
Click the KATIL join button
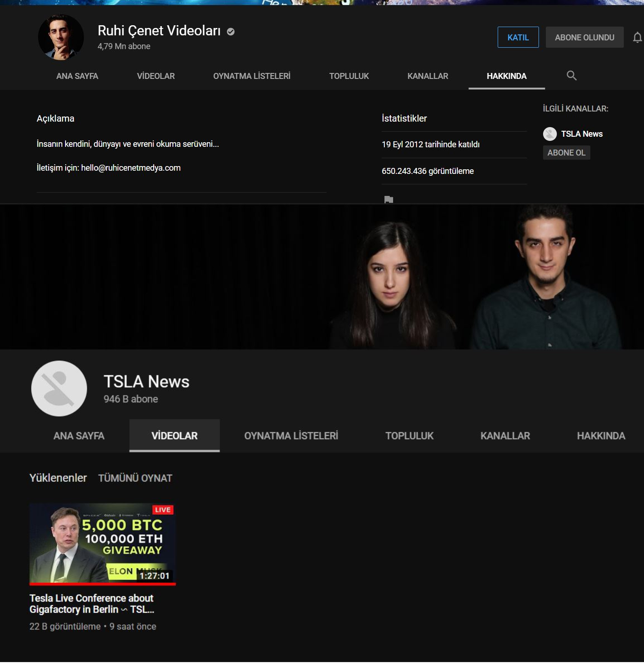pos(518,37)
